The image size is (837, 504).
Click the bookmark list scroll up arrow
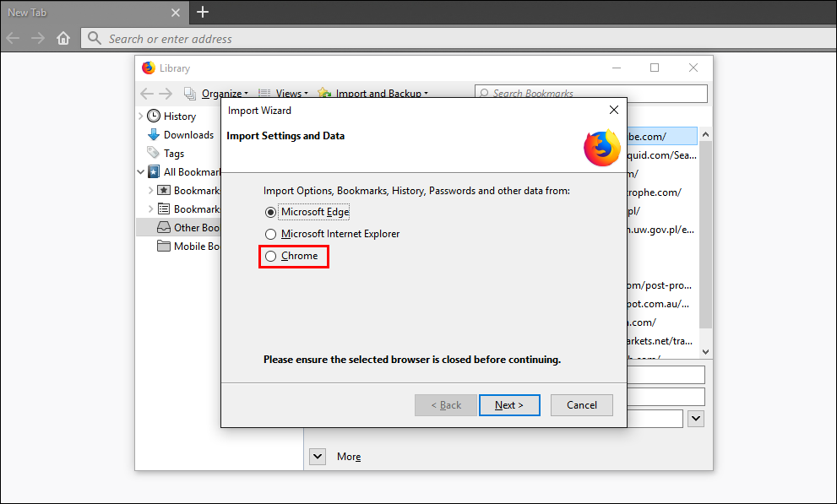(705, 135)
